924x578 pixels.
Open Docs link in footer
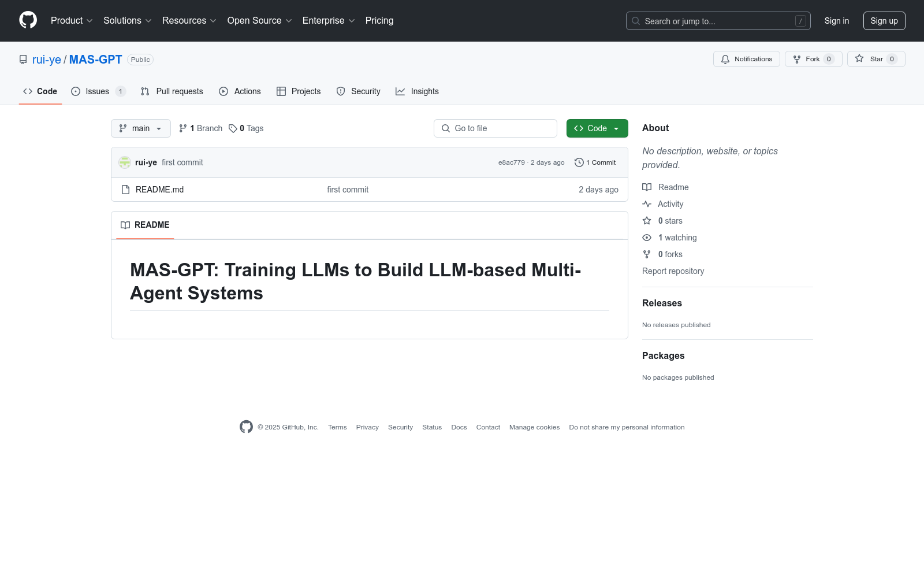point(459,427)
